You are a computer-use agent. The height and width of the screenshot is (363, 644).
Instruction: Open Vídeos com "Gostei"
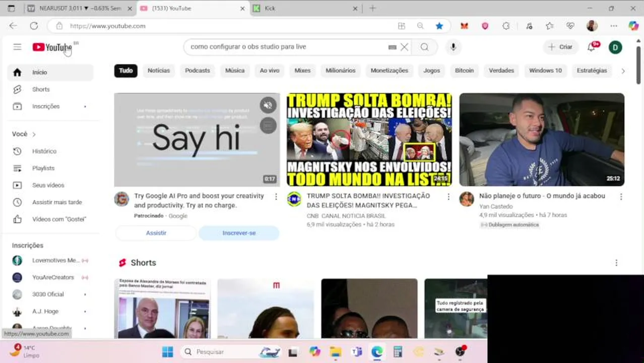pyautogui.click(x=50, y=219)
